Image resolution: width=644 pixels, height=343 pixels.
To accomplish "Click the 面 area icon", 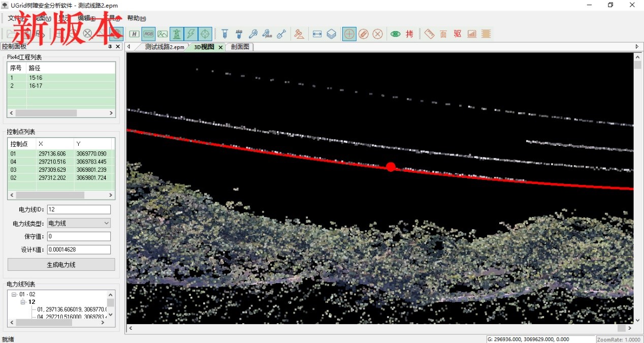I will tap(443, 34).
